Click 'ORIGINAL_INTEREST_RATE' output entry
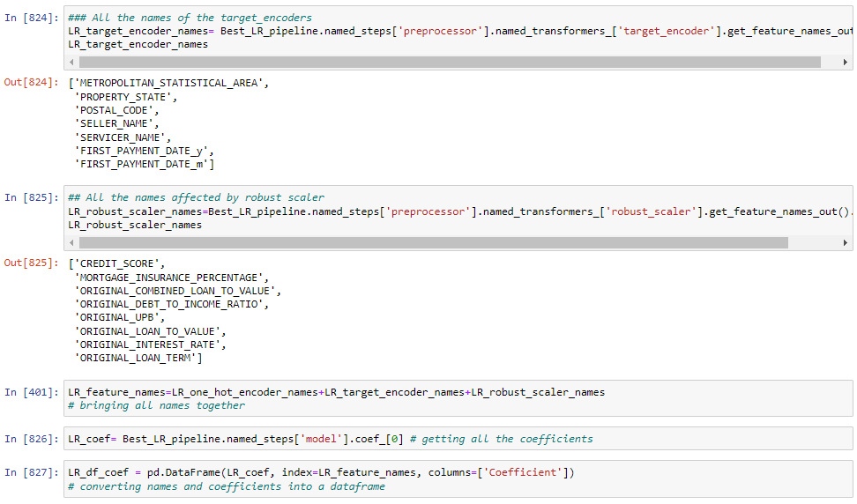The width and height of the screenshot is (857, 504). (x=147, y=345)
